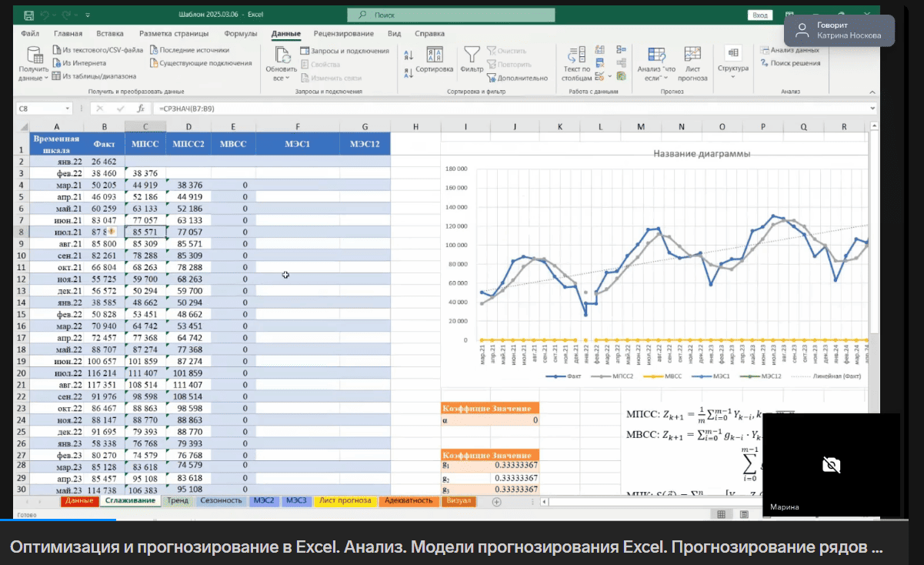
Task: Open the Name Box dropdown arrow
Action: [69, 109]
